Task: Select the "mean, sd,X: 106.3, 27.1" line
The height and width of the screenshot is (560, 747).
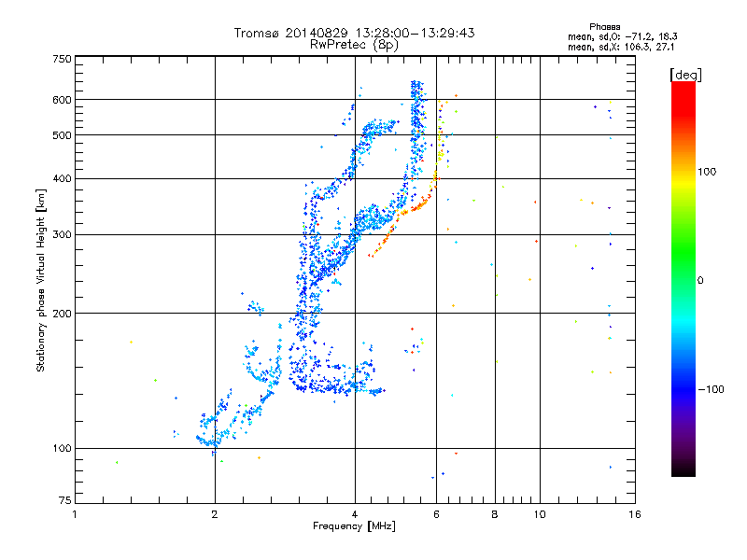Action: click(621, 48)
